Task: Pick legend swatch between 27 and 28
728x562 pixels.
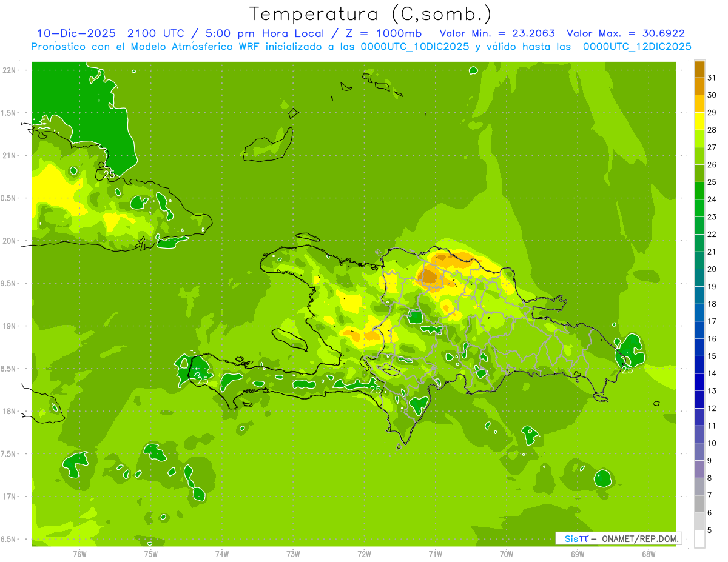Action: tap(699, 139)
